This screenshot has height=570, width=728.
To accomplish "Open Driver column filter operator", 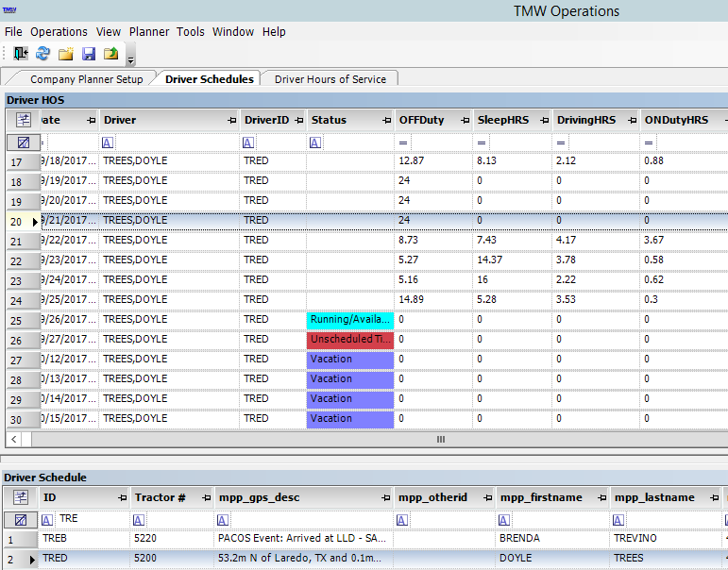I will pos(108,142).
